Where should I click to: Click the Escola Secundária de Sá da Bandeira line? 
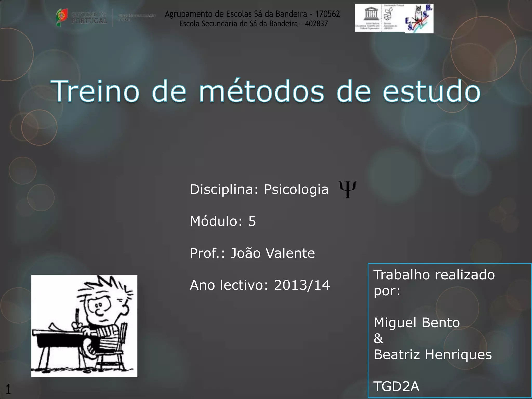[254, 24]
